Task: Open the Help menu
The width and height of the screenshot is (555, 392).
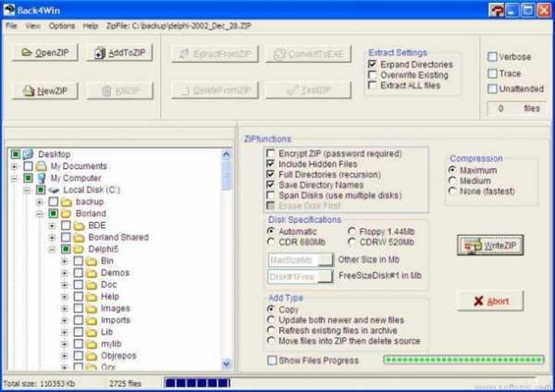Action: 90,26
